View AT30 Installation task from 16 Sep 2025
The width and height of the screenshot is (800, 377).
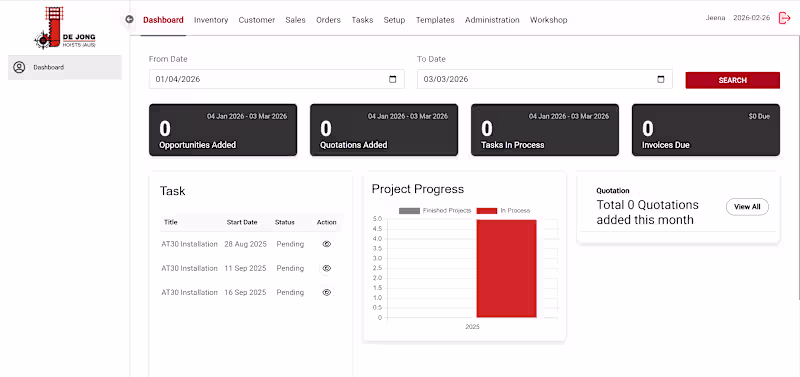(327, 292)
